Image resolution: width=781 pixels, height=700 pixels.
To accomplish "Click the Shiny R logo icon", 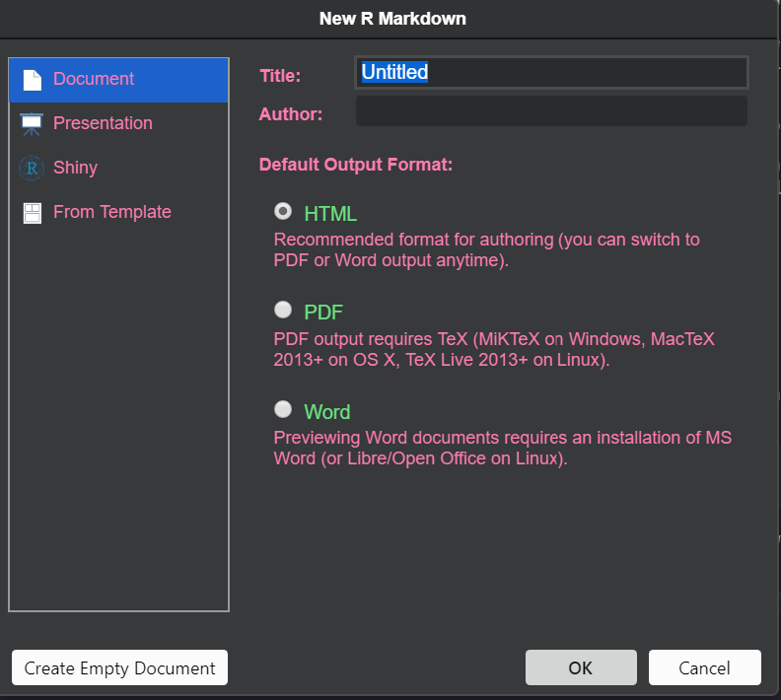I will [x=32, y=169].
